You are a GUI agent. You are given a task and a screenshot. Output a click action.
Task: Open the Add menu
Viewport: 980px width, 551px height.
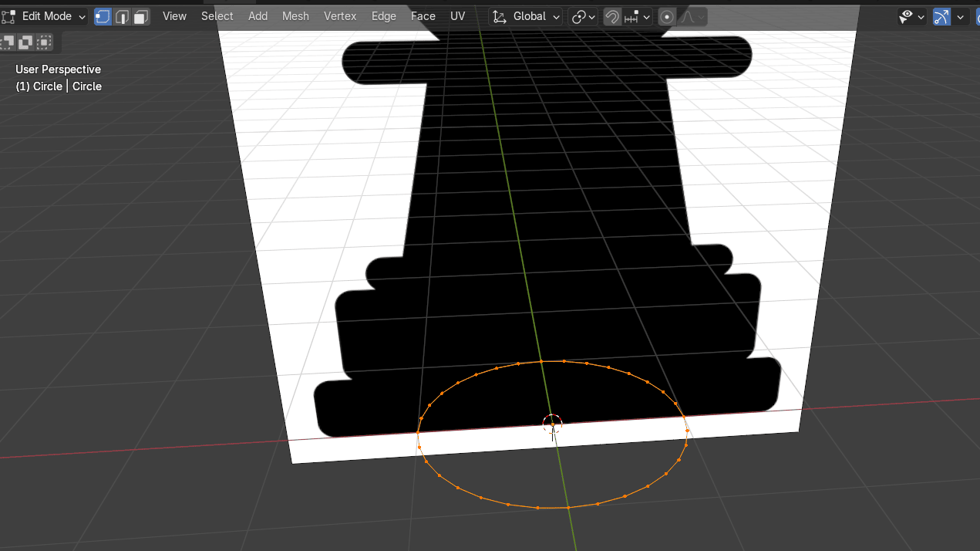(x=258, y=16)
